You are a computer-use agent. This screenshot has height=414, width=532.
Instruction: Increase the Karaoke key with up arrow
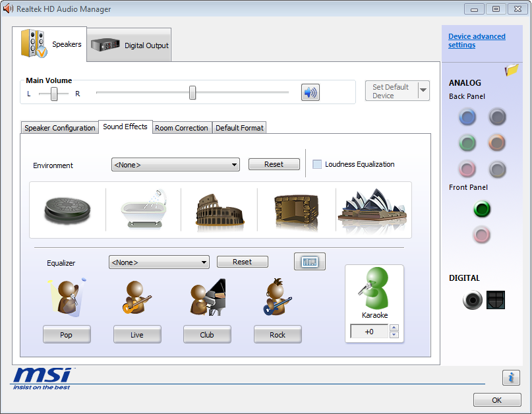pyautogui.click(x=394, y=328)
